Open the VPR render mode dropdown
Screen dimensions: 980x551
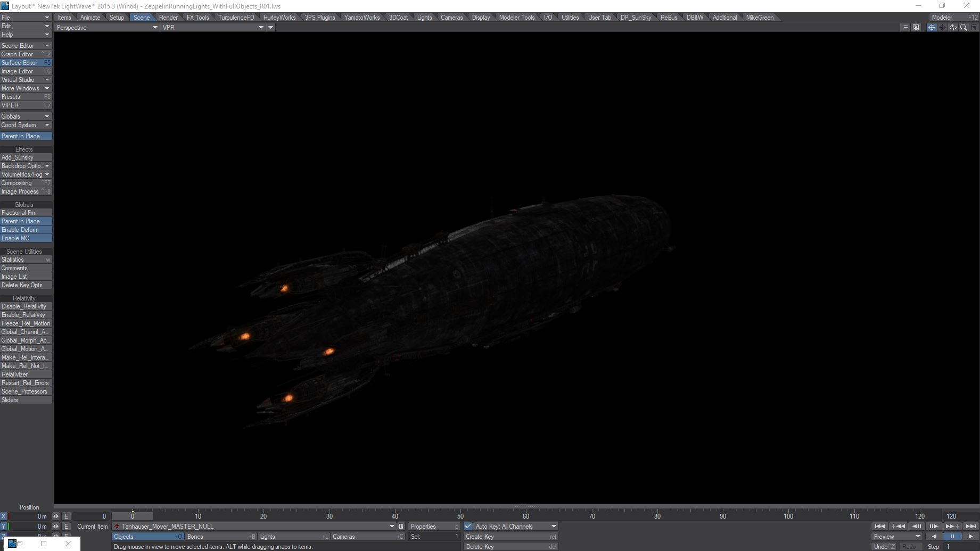[x=213, y=28]
